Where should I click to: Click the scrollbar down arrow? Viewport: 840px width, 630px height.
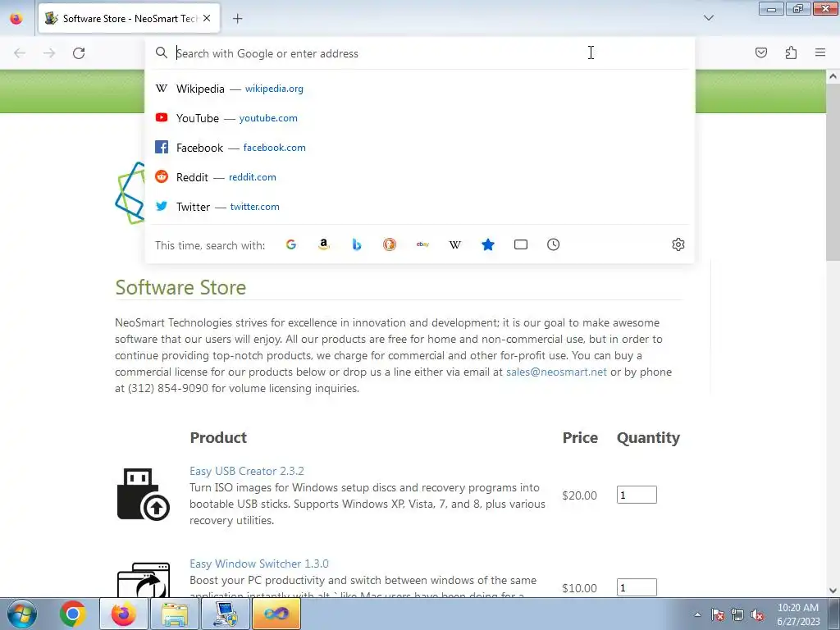833,591
